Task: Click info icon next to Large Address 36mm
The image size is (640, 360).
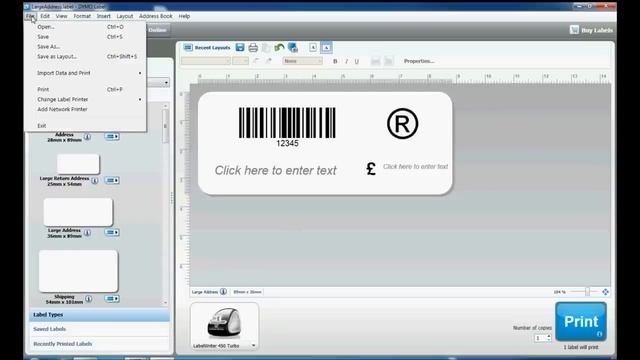Action: tap(87, 233)
